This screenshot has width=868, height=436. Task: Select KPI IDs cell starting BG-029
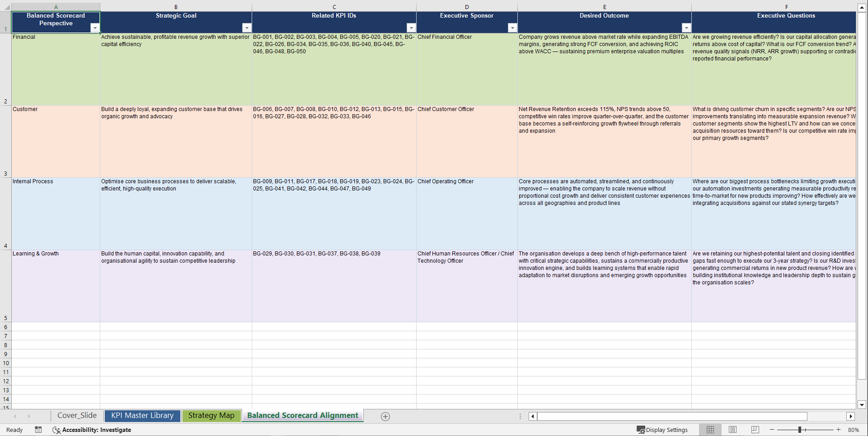click(334, 286)
